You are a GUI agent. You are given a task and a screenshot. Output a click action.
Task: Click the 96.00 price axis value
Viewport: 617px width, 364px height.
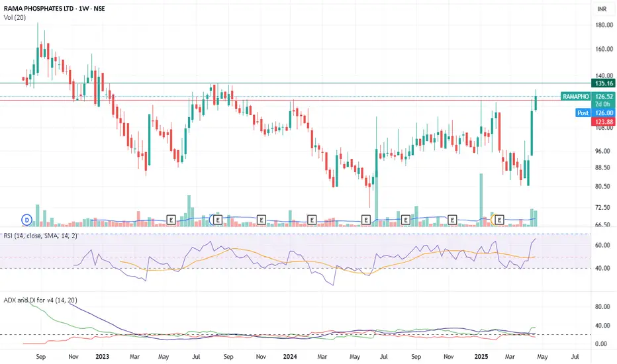(x=604, y=151)
